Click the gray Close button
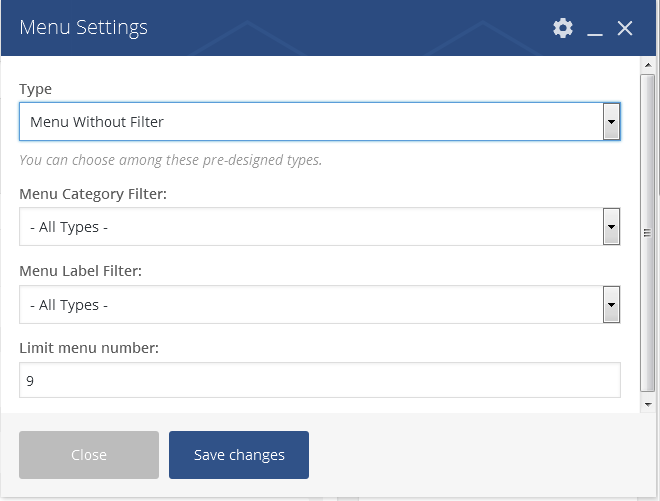The image size is (660, 501). pos(89,455)
